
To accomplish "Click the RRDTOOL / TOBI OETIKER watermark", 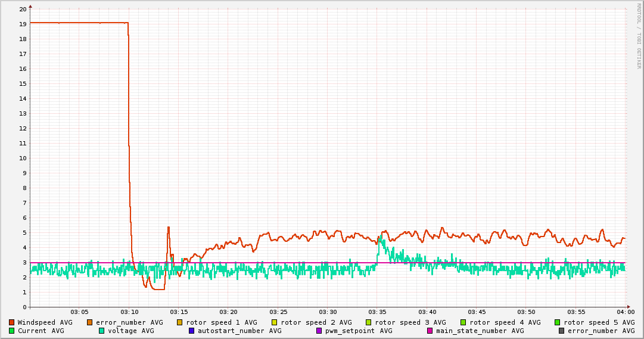I will [639, 36].
